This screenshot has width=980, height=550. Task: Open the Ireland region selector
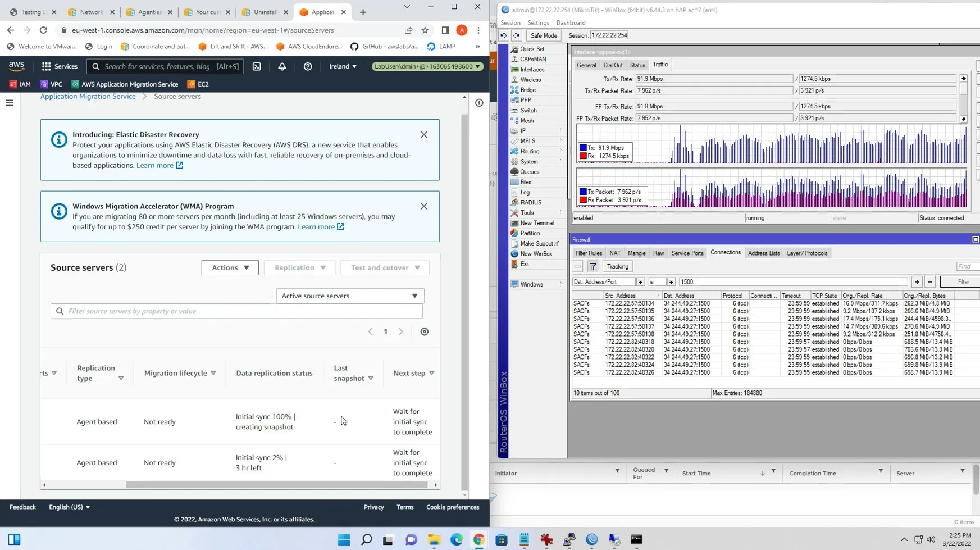[x=343, y=66]
